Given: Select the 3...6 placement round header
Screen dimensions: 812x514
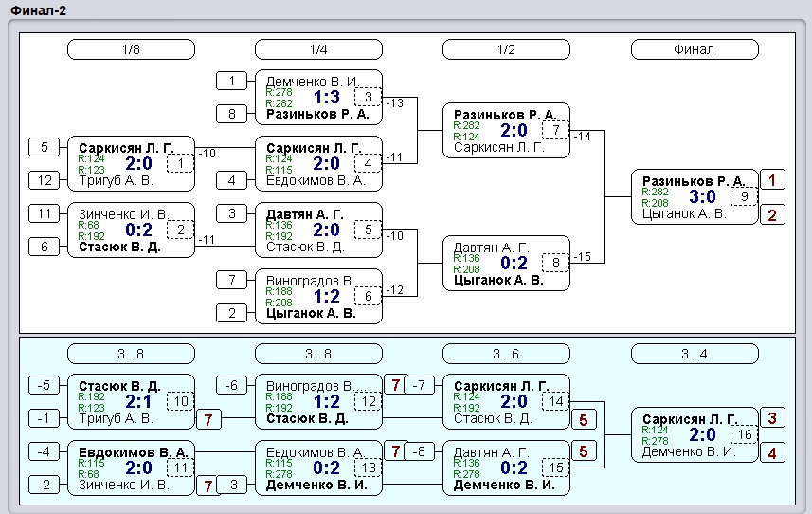Looking at the screenshot, I should tap(506, 355).
